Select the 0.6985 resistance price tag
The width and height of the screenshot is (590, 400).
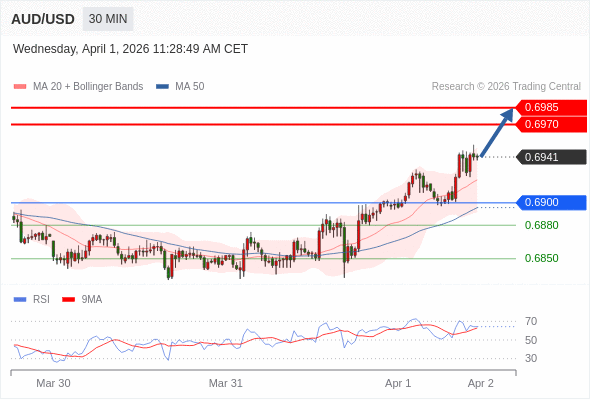[551, 108]
